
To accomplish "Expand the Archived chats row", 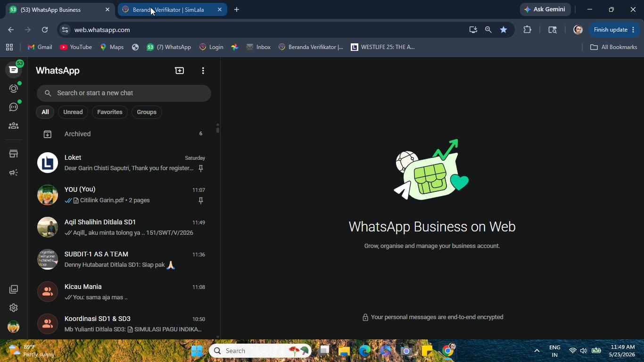I will coord(124,134).
